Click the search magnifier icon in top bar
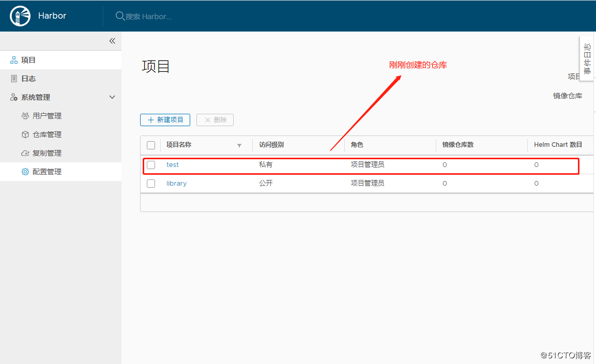This screenshot has height=364, width=596. tap(118, 16)
